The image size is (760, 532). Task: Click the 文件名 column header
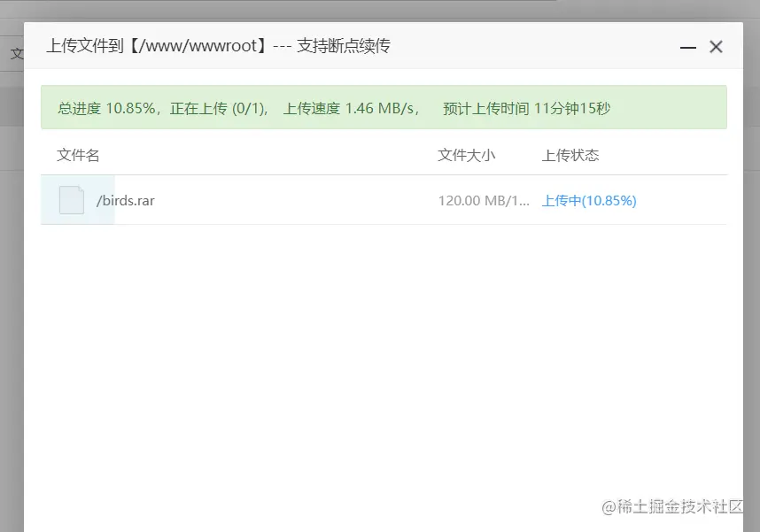pos(78,155)
